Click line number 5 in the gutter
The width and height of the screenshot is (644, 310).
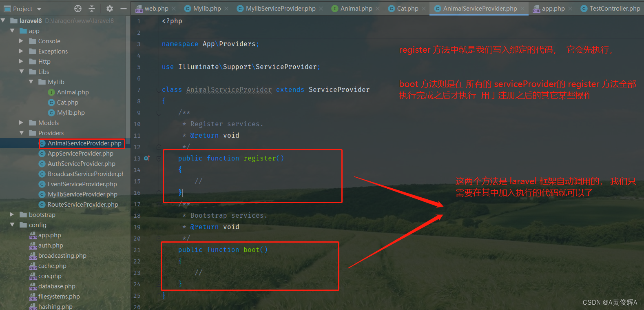[139, 67]
